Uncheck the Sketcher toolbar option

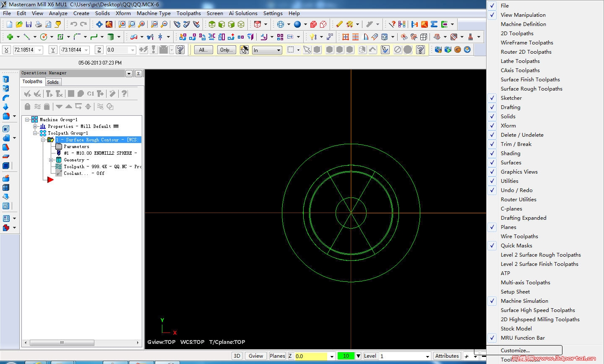[x=511, y=98]
